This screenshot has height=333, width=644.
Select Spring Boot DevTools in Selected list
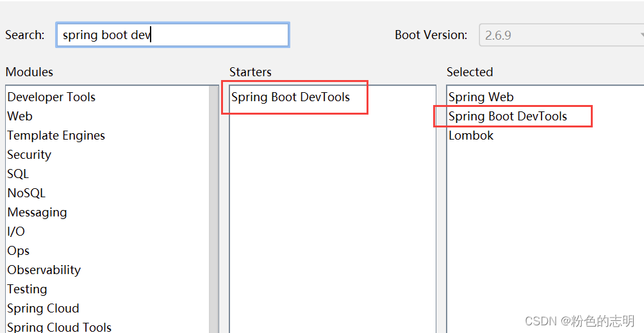pos(508,116)
